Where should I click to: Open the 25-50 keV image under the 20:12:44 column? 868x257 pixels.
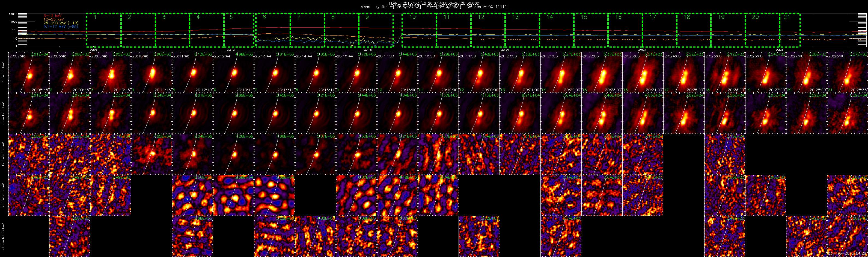click(x=233, y=195)
